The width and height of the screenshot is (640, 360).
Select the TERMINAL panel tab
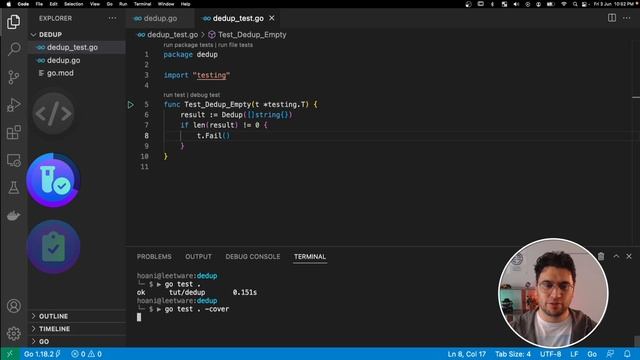[310, 257]
